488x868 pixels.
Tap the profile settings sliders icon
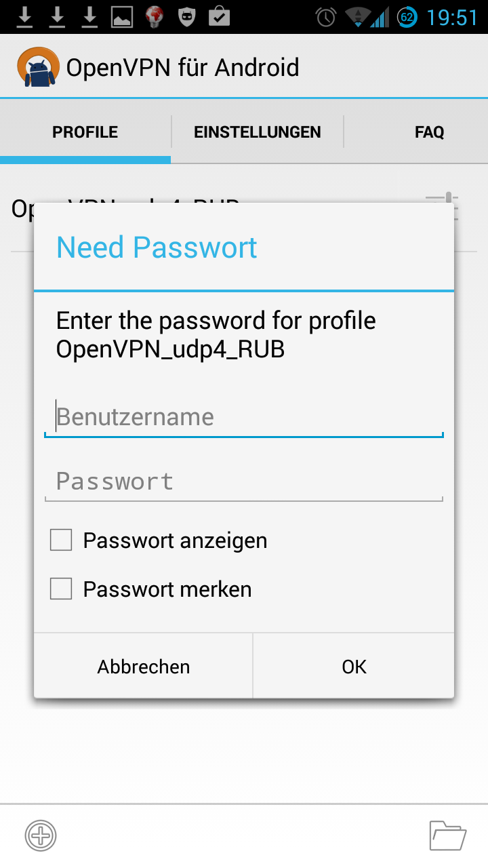pyautogui.click(x=443, y=205)
